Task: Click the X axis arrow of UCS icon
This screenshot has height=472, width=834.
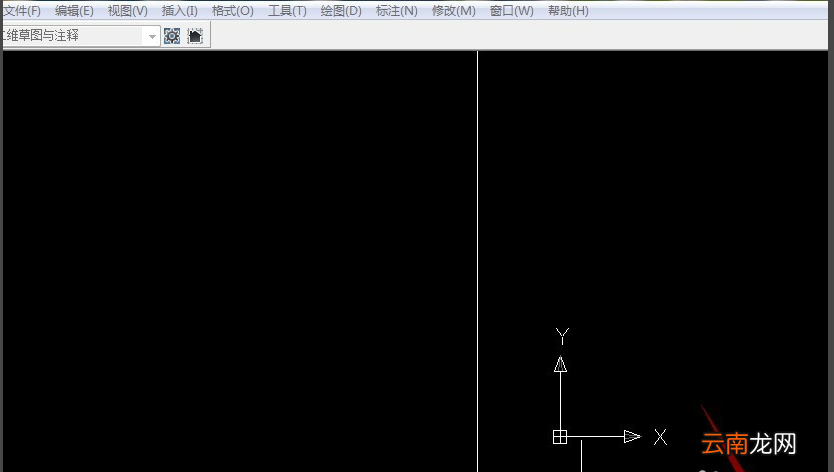Action: click(x=632, y=437)
